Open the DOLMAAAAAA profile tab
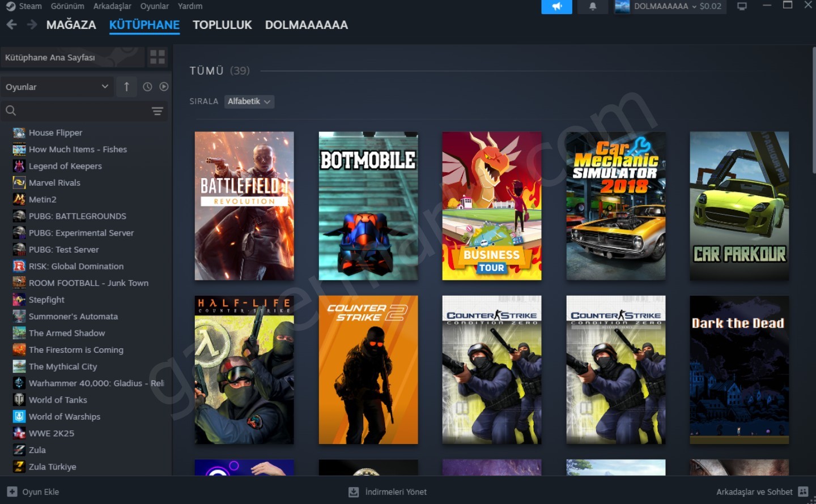 click(307, 25)
